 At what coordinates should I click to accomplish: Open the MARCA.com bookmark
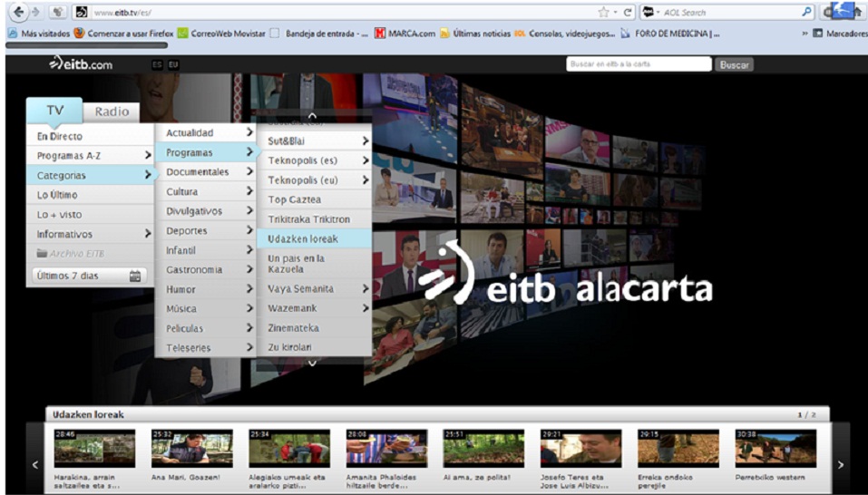[405, 34]
